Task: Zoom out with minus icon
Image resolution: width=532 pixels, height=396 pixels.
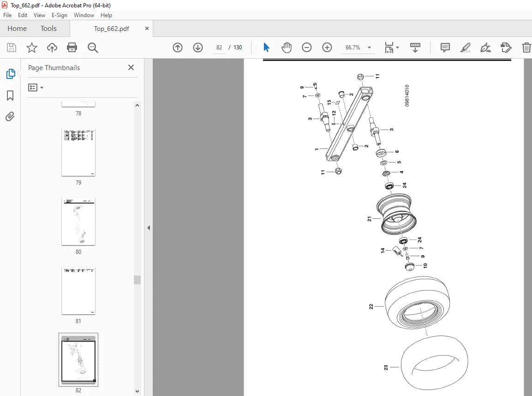Action: point(307,48)
